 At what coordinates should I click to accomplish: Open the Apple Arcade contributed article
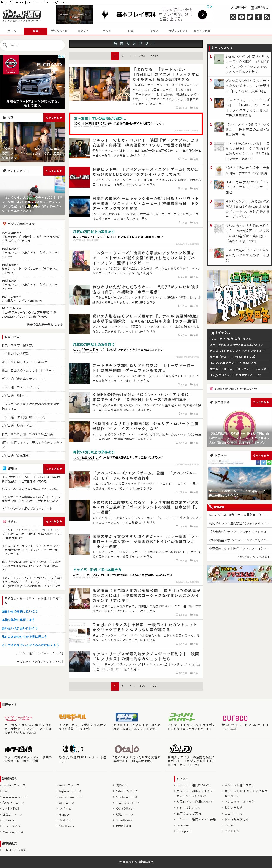click(239, 515)
